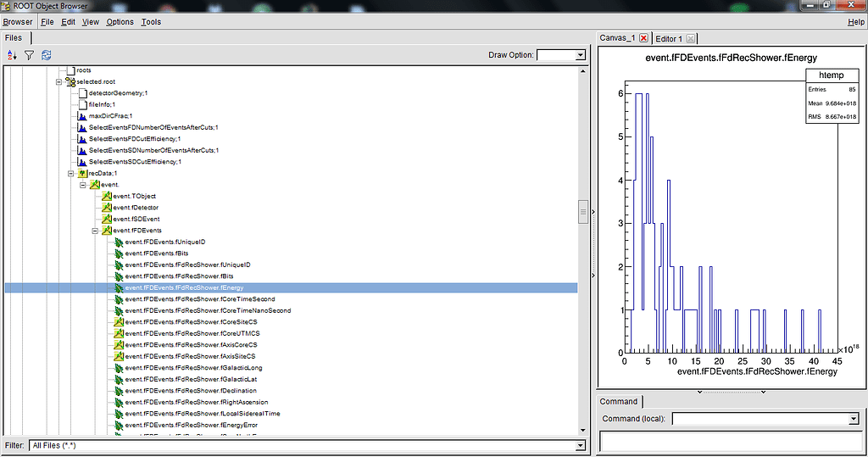This screenshot has height=457, width=868.
Task: Select fFdRecShower.fEnergyError leaf
Action: [x=191, y=425]
